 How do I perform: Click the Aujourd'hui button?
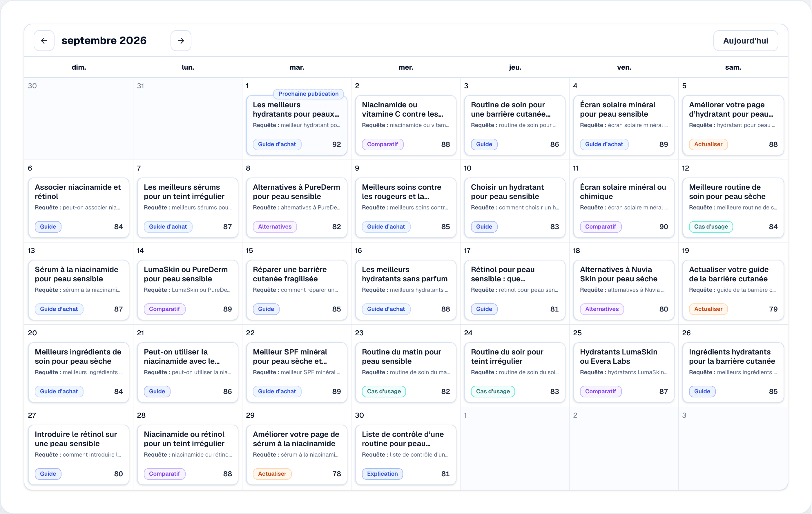click(x=746, y=41)
